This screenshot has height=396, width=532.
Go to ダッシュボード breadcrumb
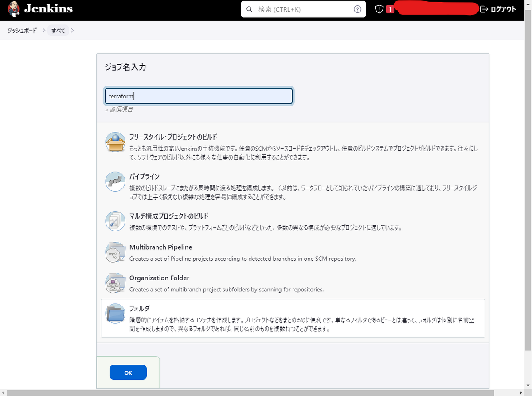click(22, 31)
